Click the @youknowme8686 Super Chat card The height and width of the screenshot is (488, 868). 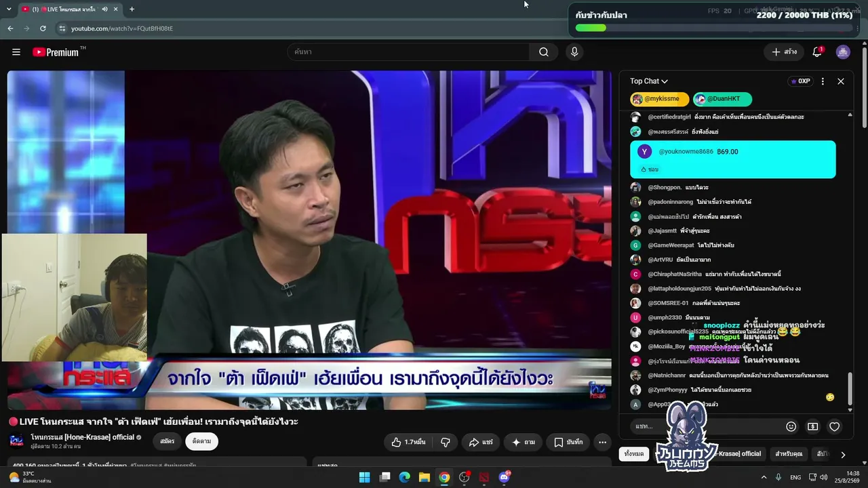pyautogui.click(x=733, y=160)
